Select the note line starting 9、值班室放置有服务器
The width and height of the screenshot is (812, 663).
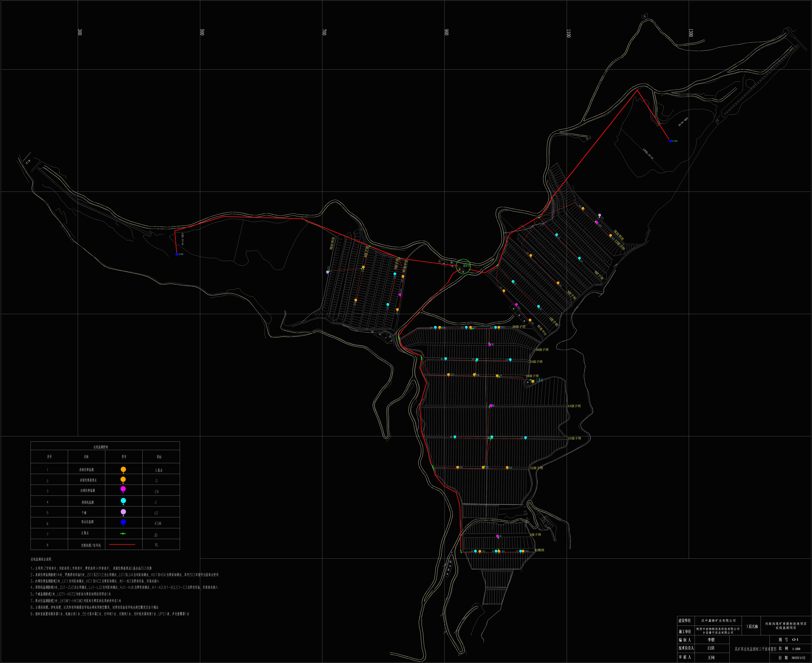[x=110, y=614]
